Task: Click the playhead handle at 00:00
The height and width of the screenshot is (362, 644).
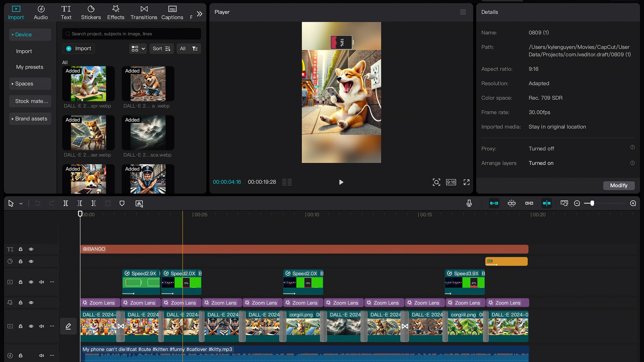Action: point(80,214)
